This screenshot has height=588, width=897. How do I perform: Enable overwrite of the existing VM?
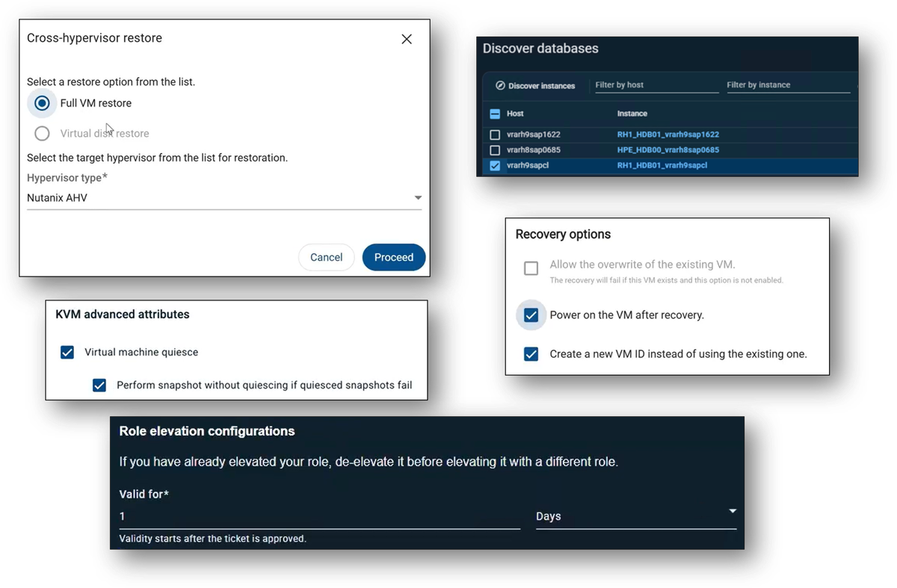point(531,268)
